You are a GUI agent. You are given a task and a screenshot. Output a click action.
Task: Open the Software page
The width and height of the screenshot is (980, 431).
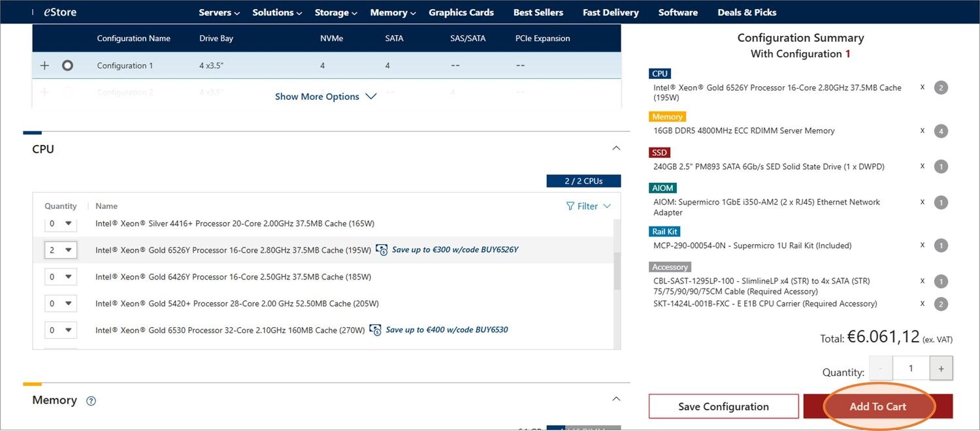coord(678,12)
